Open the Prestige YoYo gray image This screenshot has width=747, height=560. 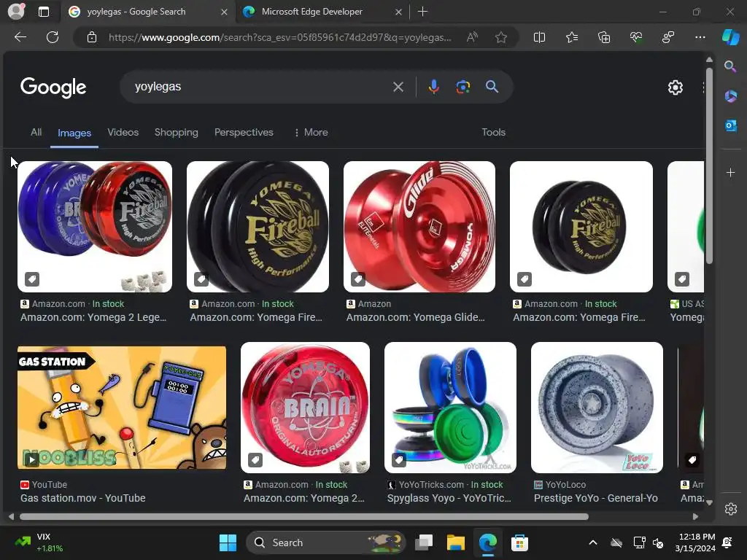pos(597,408)
